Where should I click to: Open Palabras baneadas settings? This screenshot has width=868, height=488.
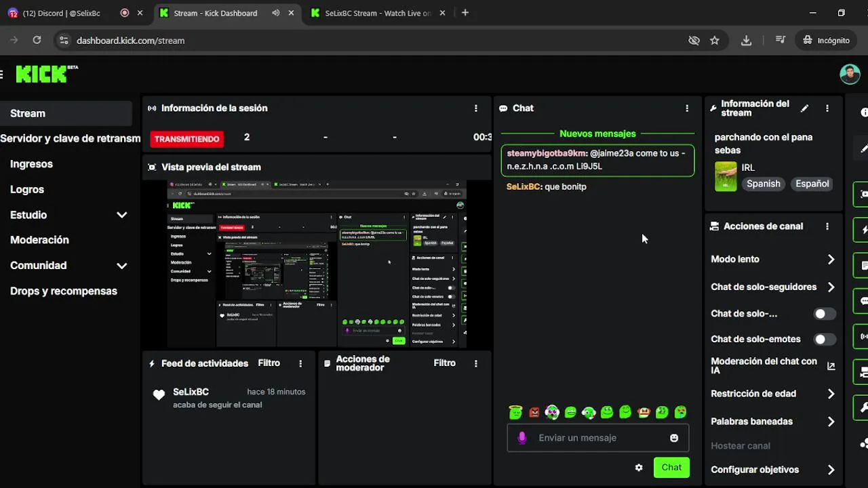pos(773,422)
